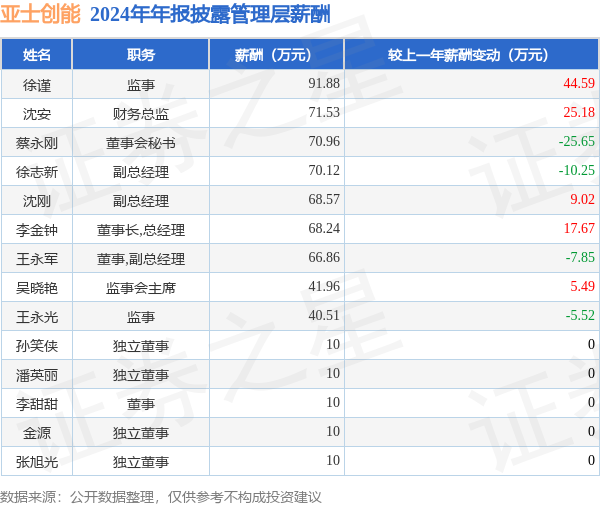Image resolution: width=600 pixels, height=506 pixels.
Task: Click the position 董事会秘书
Action: (x=141, y=143)
